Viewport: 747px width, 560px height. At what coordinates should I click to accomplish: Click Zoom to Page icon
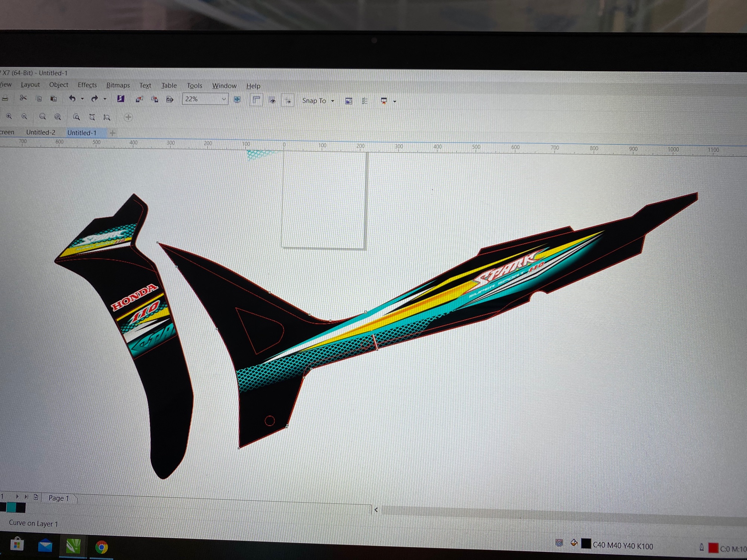tap(76, 117)
